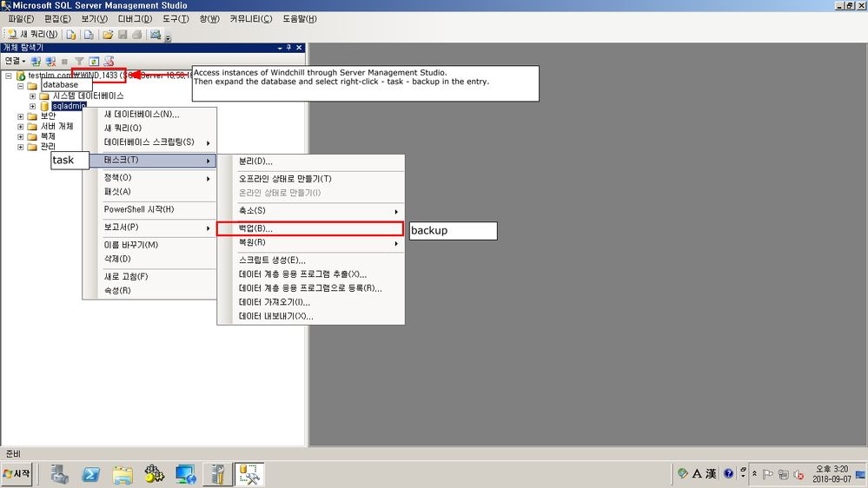This screenshot has height=488, width=868.
Task: Expand the 복제 folder
Action: (21, 136)
